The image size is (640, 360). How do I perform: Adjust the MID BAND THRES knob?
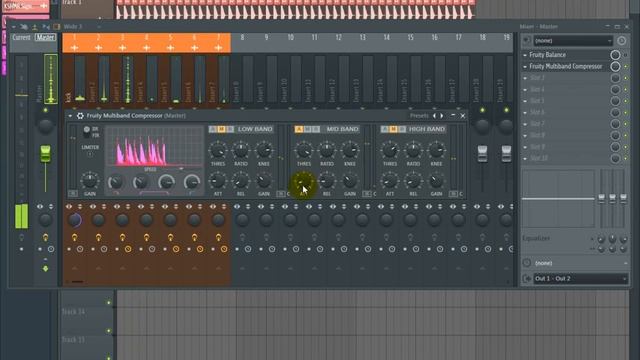click(304, 150)
